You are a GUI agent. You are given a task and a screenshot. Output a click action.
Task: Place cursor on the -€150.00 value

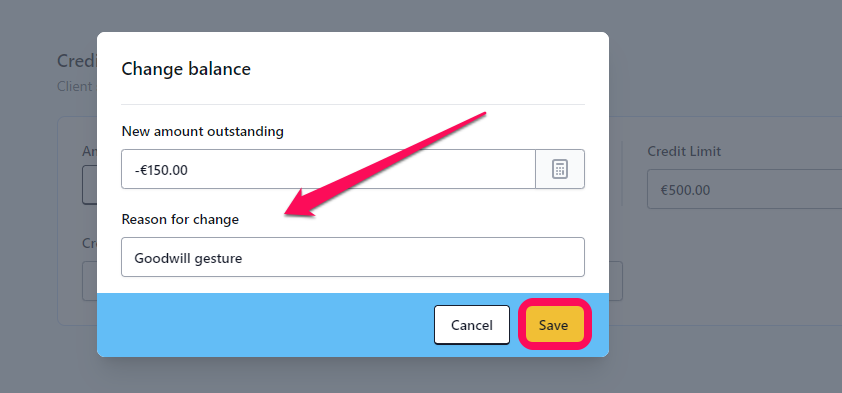(x=161, y=170)
